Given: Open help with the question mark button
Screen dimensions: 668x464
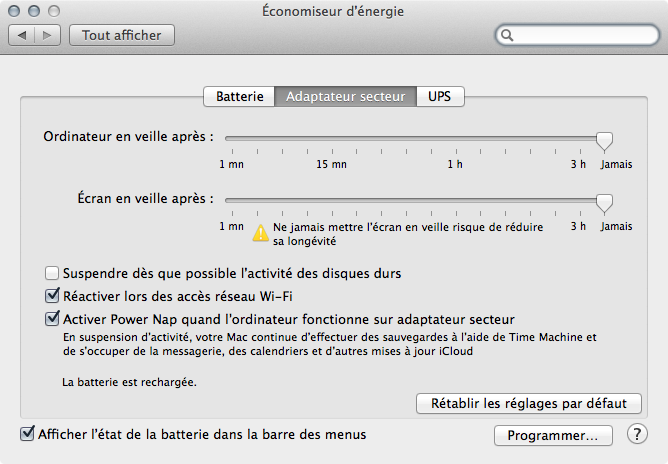Looking at the screenshot, I should click(636, 435).
